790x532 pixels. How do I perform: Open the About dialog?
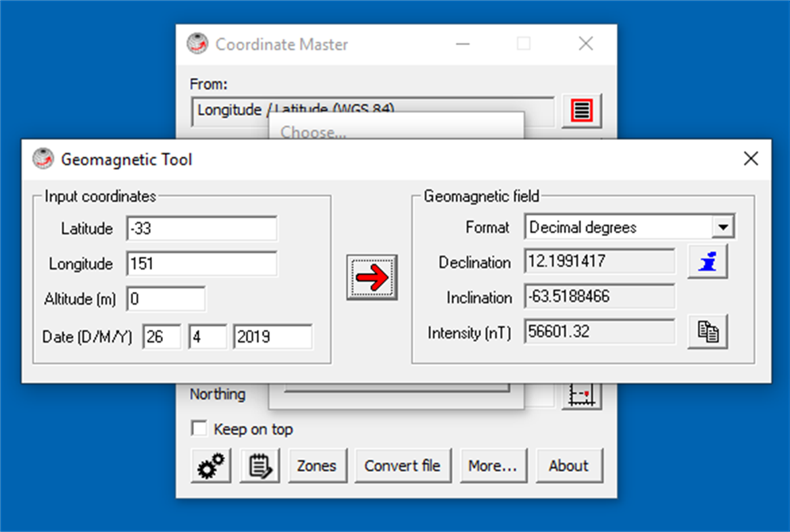(569, 465)
